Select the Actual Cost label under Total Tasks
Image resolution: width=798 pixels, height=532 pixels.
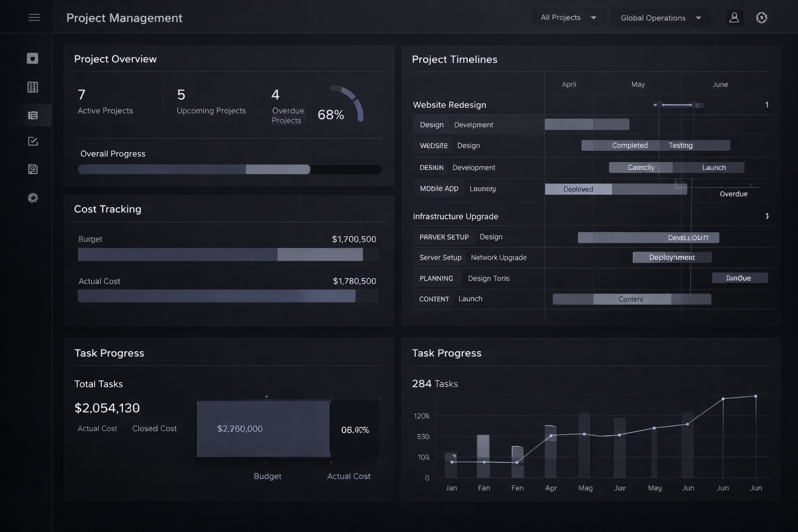[97, 429]
